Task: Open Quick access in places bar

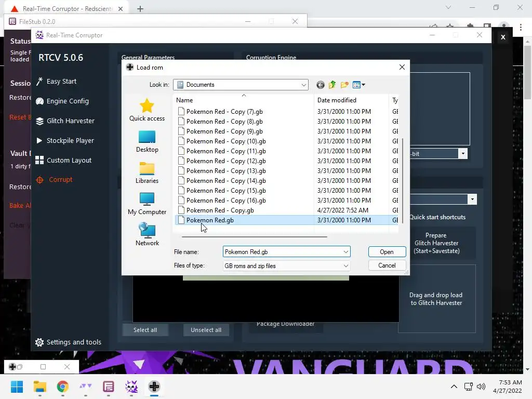Action: [x=147, y=110]
